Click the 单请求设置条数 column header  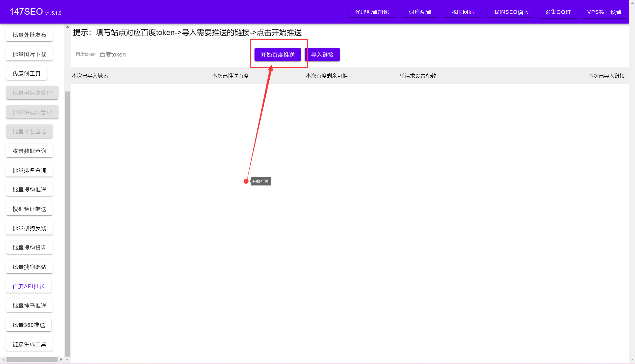click(417, 76)
